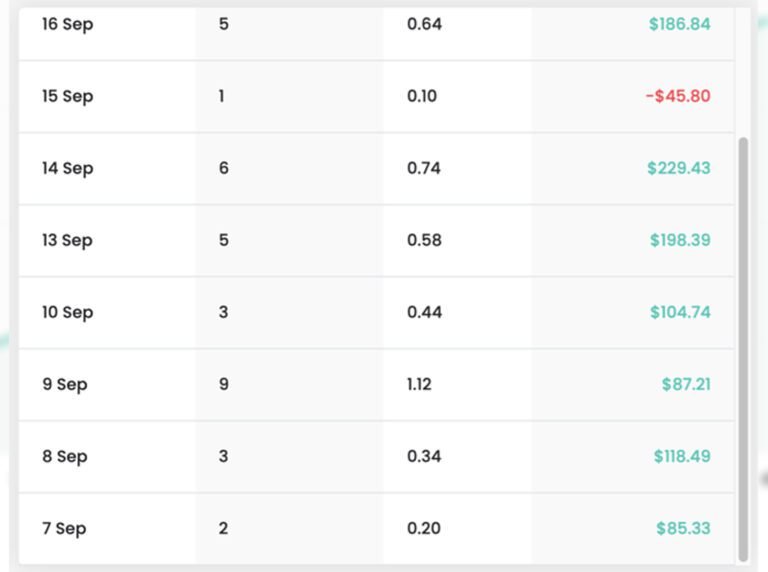Select the $198.39 profit amount
The image size is (768, 572).
tap(679, 240)
